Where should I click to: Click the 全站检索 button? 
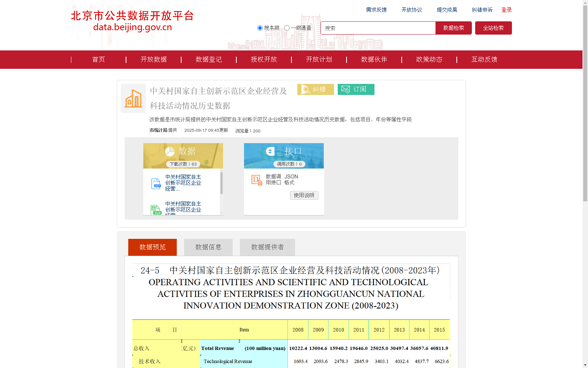click(x=494, y=28)
